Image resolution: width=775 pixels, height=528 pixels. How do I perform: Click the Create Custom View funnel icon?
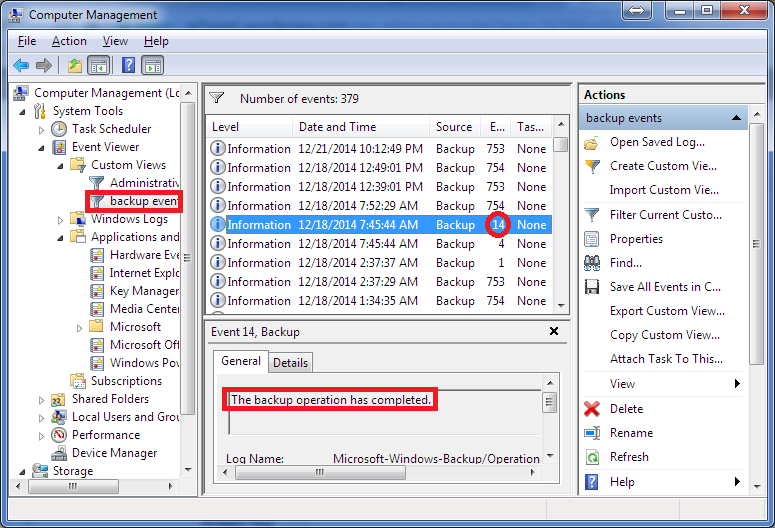coord(592,167)
